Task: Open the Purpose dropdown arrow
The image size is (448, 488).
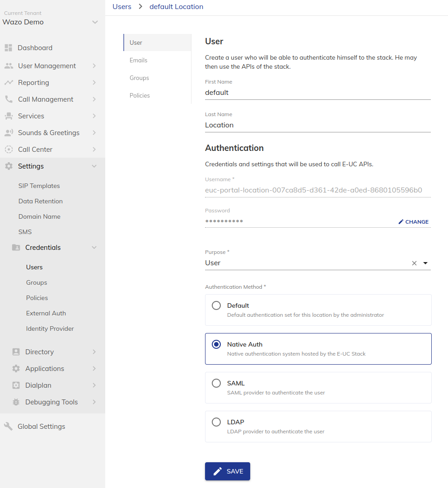Action: [425, 263]
